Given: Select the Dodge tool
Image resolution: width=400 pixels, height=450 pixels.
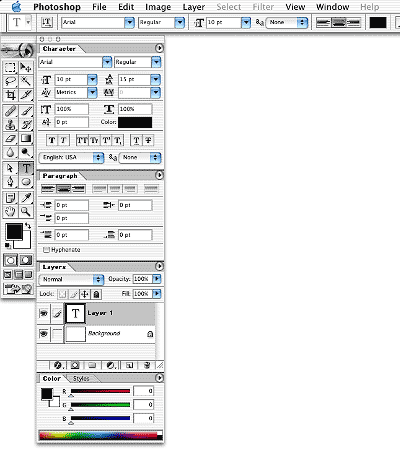Looking at the screenshot, I should (26, 152).
